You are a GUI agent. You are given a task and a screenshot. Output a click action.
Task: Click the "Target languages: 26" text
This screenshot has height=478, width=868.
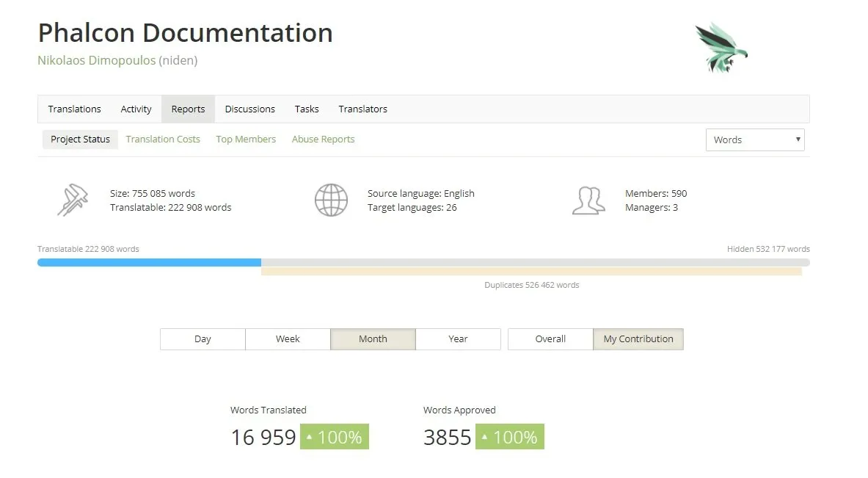412,207
